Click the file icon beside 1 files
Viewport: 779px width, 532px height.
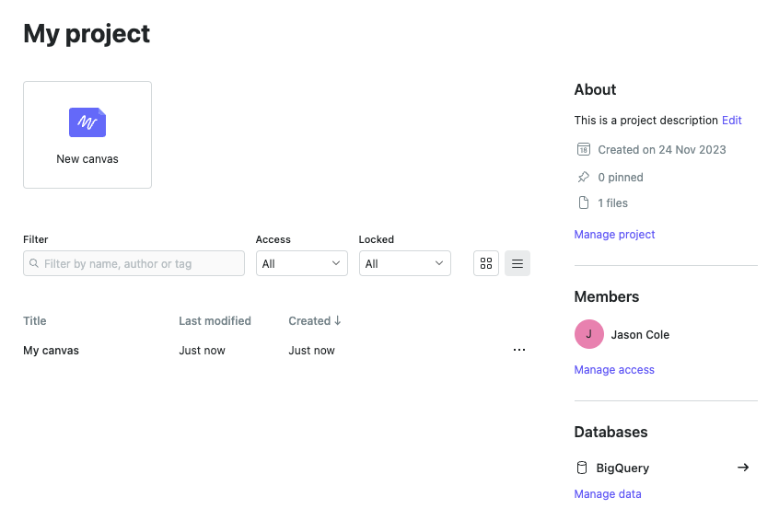point(583,202)
